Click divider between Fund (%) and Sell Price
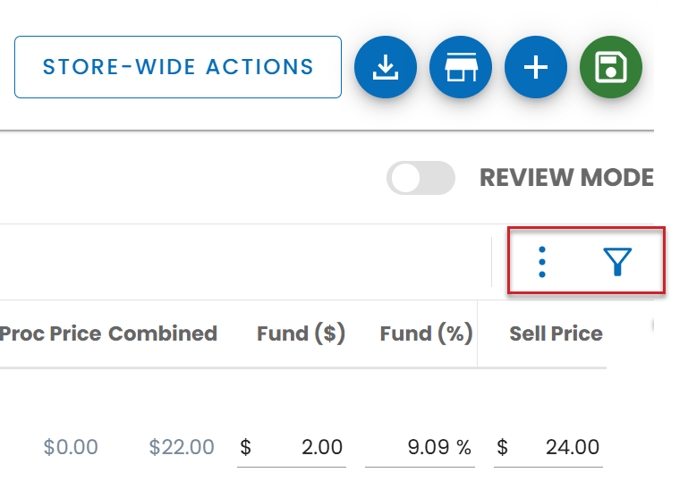Image resolution: width=688 pixels, height=481 pixels. click(478, 334)
